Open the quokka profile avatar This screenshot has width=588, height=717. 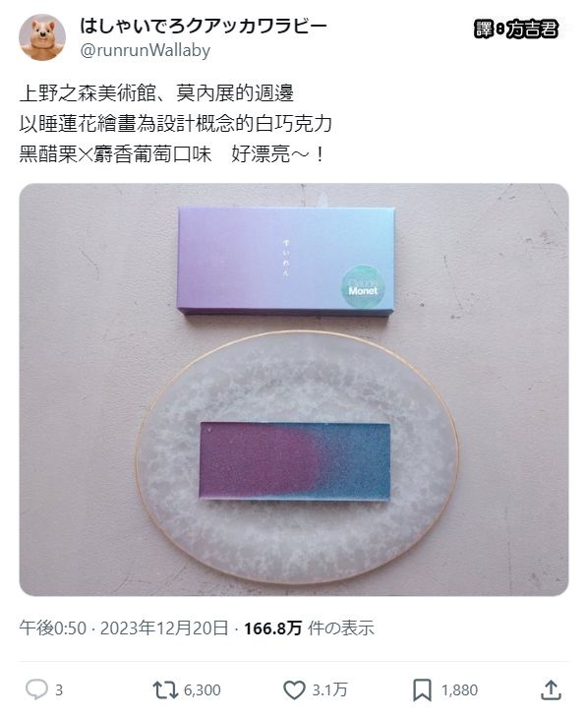(42, 37)
